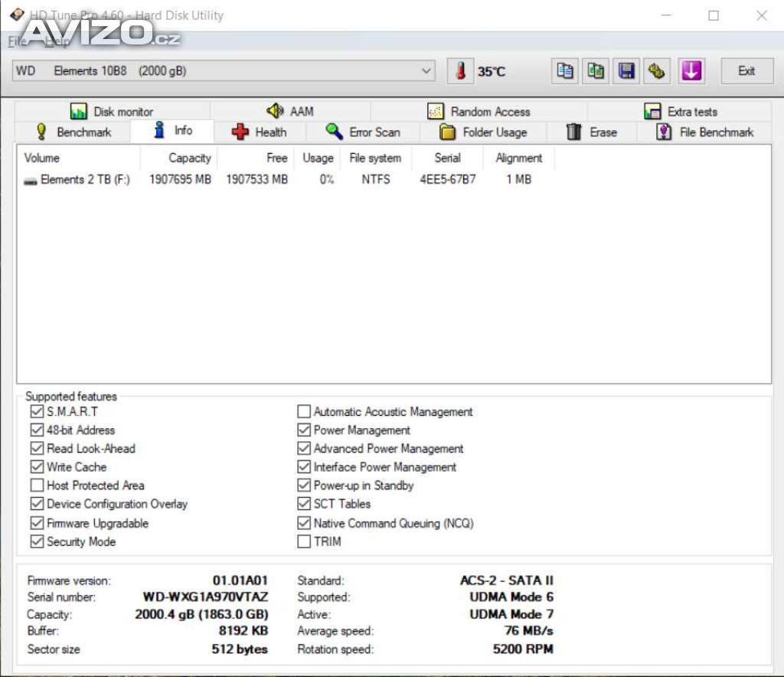Toggle the Advanced Power Management checkbox

304,449
